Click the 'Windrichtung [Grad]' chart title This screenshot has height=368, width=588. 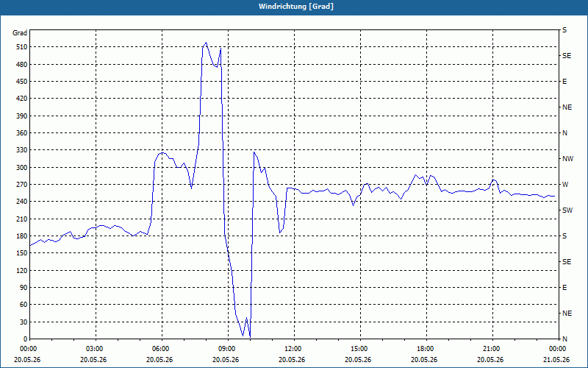point(296,7)
